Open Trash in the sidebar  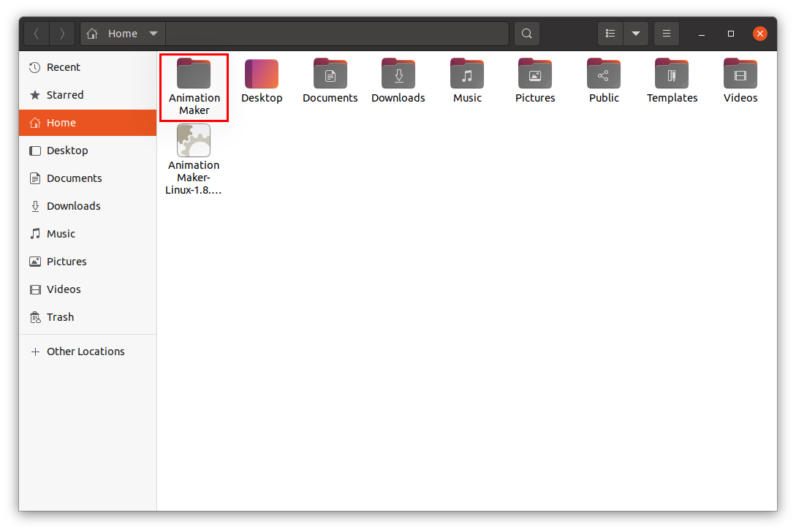(88, 317)
